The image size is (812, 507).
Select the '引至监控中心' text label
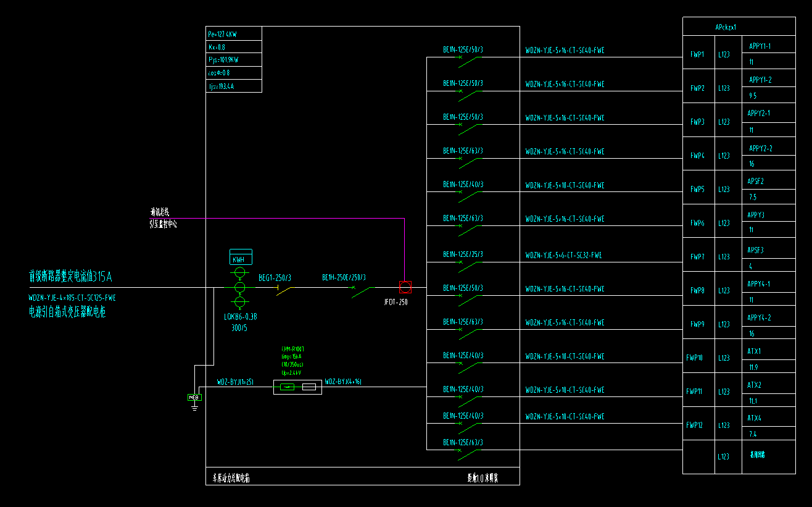pos(164,225)
